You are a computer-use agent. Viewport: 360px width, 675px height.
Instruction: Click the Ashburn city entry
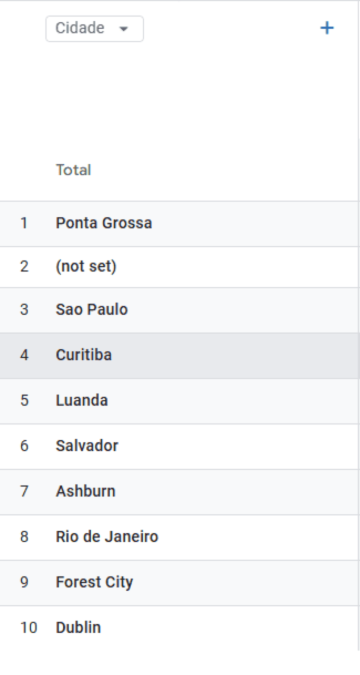coord(86,491)
